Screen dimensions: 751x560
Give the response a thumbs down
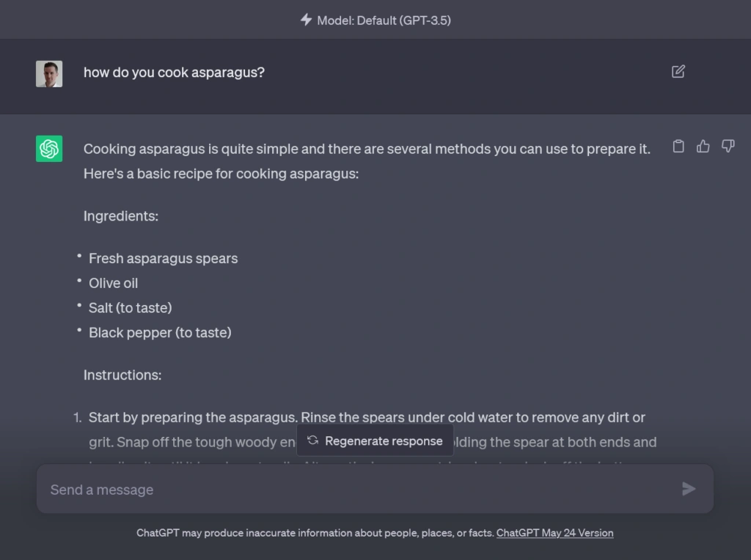728,147
